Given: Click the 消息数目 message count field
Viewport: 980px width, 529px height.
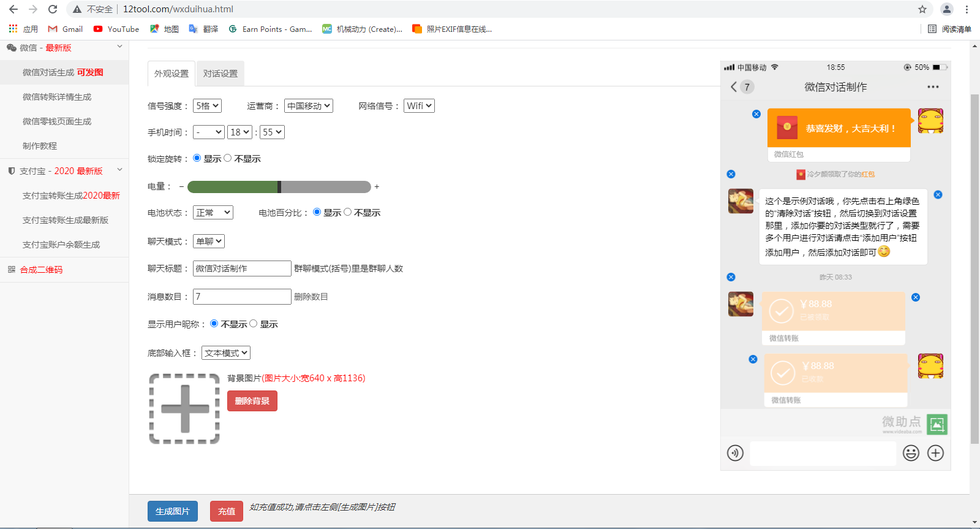Looking at the screenshot, I should coord(242,297).
